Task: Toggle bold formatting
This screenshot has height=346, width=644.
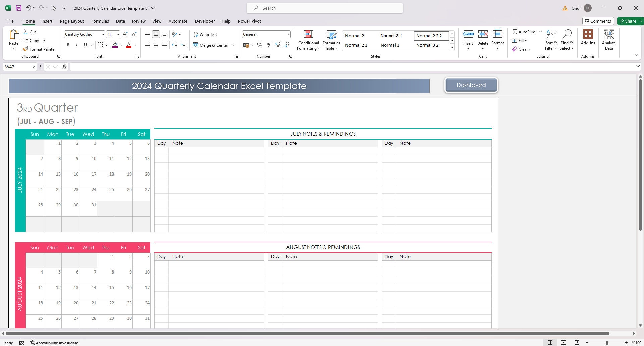Action: [68, 45]
